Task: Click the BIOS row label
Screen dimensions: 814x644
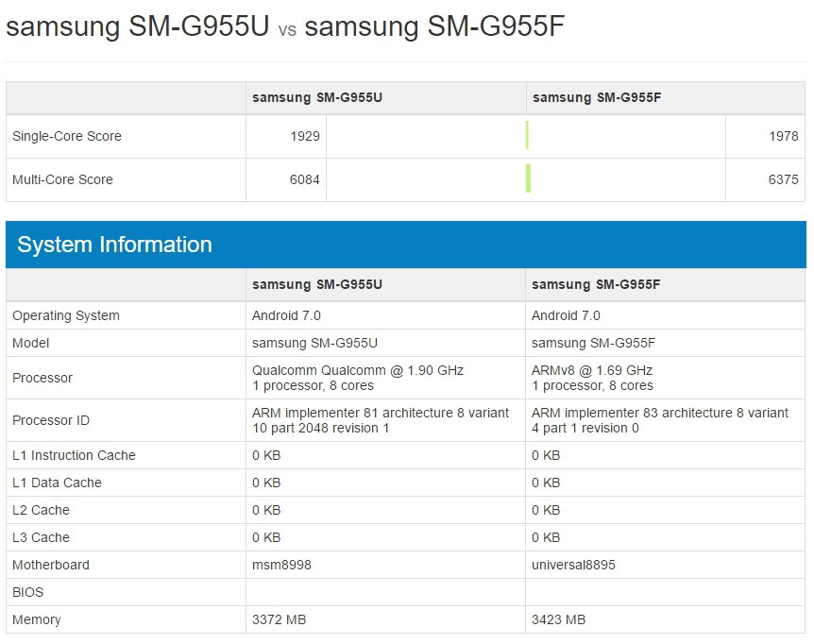Action: [x=28, y=592]
